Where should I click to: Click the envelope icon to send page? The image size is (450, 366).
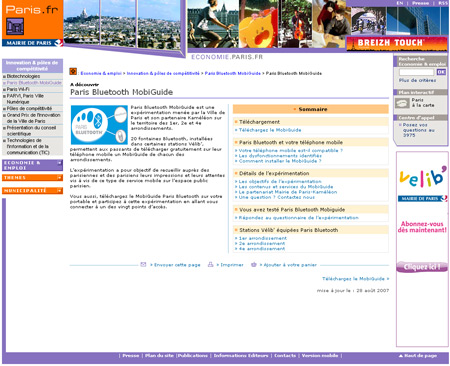tap(143, 264)
